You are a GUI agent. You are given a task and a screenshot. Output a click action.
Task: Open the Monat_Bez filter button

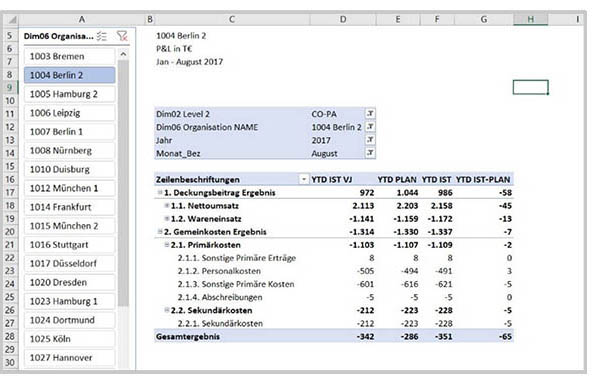coord(370,153)
